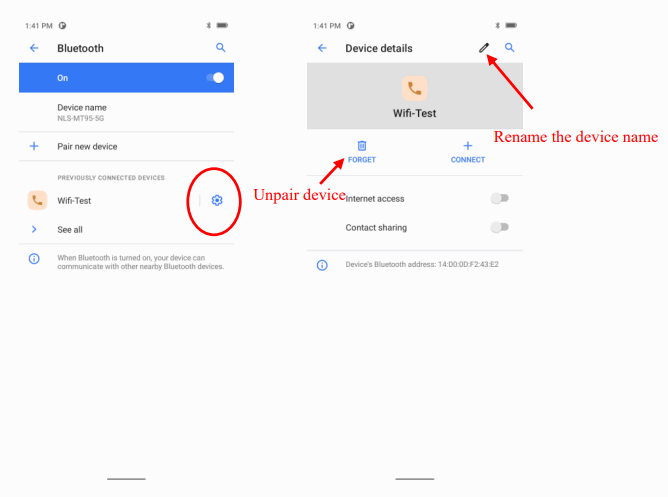Expand See all previously connected devices
The width and height of the screenshot is (668, 497).
(127, 230)
